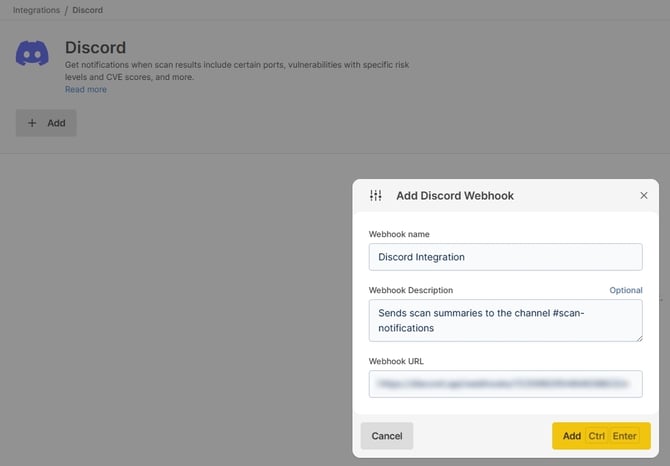Select the Discord breadcrumb item

(x=88, y=10)
